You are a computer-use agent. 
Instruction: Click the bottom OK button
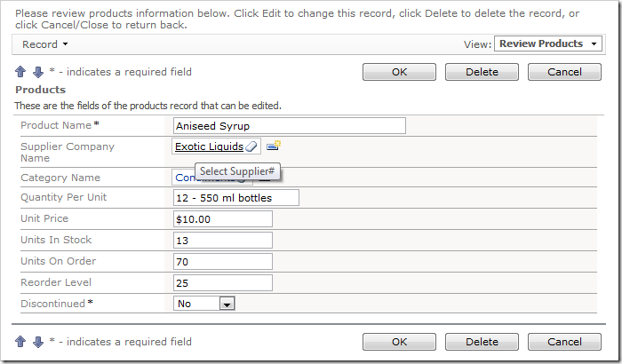[x=399, y=342]
